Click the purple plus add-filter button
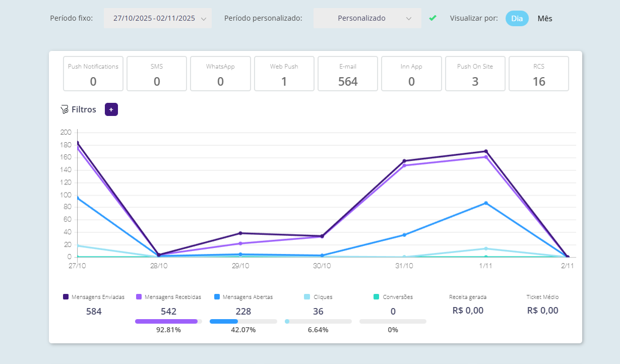The width and height of the screenshot is (620, 364). click(111, 109)
